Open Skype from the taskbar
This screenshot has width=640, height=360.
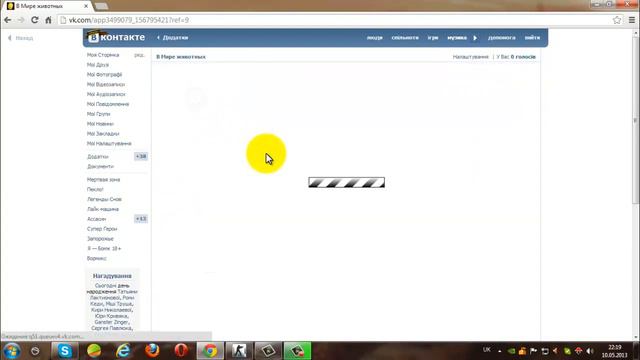pos(64,351)
